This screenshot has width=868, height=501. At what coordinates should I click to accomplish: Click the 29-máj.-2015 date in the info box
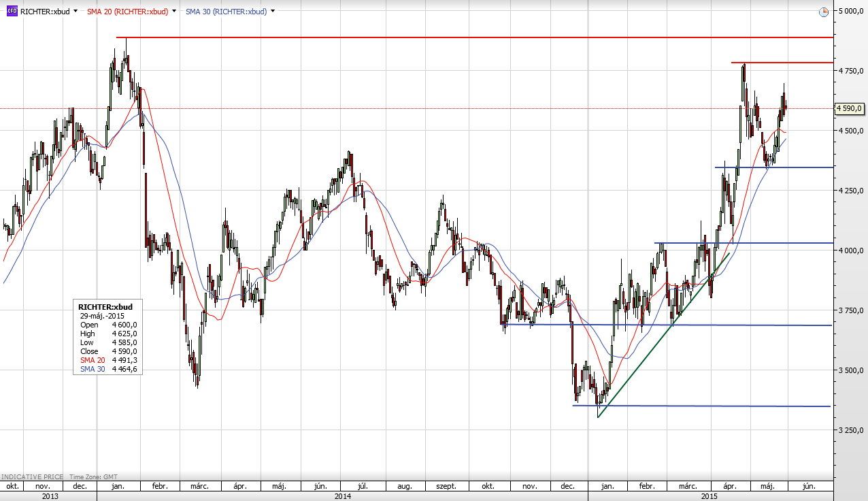click(102, 316)
